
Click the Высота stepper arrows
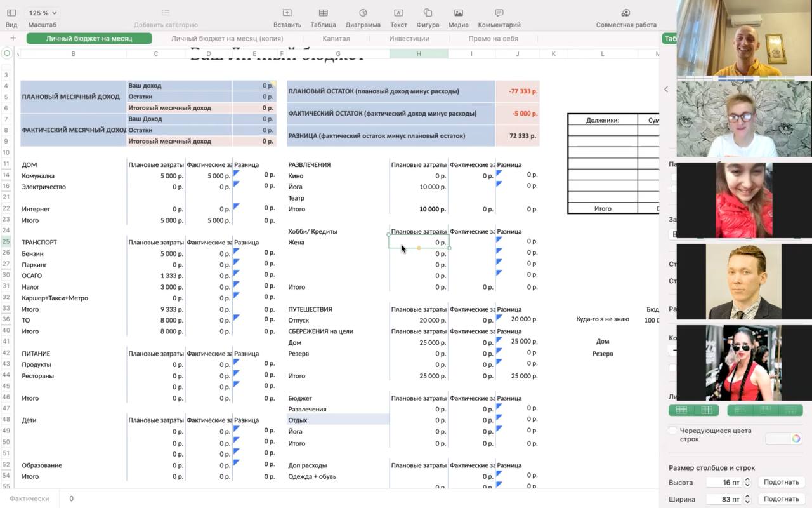(x=747, y=482)
